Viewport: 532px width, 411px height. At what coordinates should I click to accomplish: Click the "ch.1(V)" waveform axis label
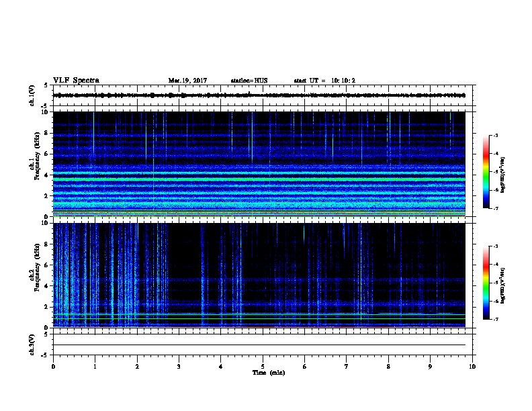tap(32, 95)
